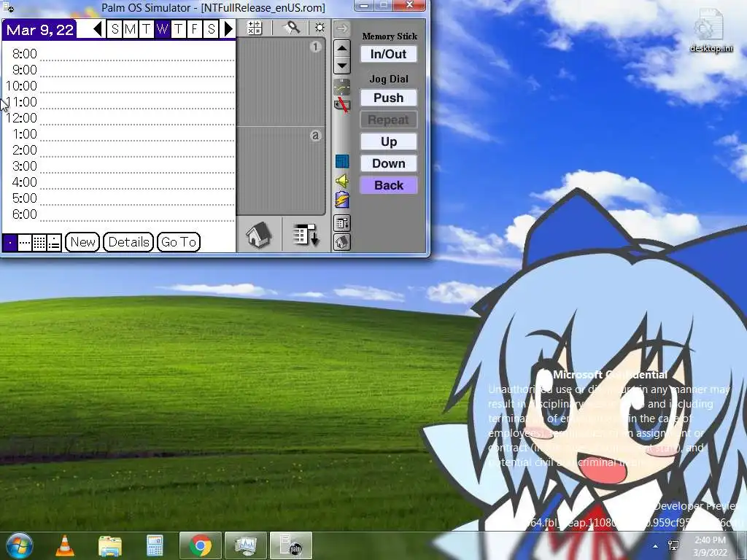Tap the Find magnifier silkscreen icon
Viewport: 747px width, 560px height.
click(291, 28)
